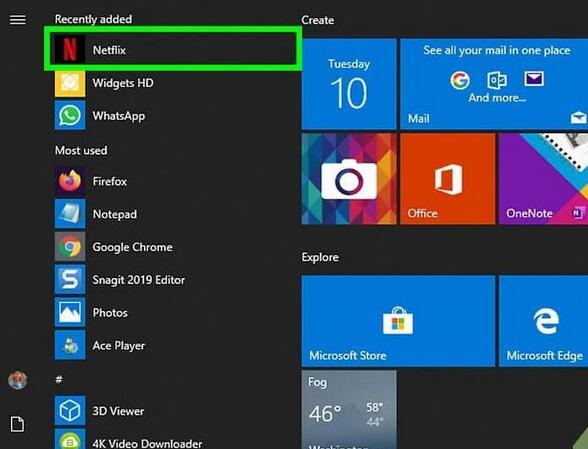Screen dimensions: 588x449
Task: Click the Outlook icon in the Mail tile
Action: click(497, 80)
